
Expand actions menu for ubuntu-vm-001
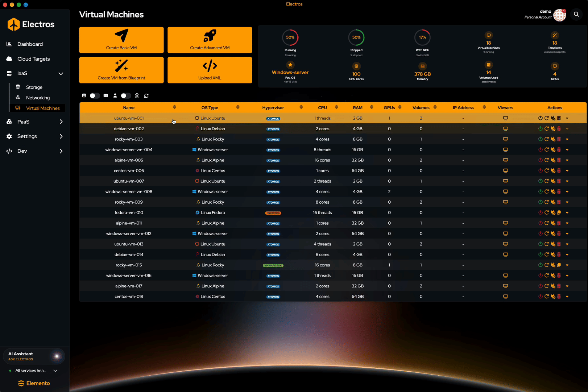pos(567,118)
